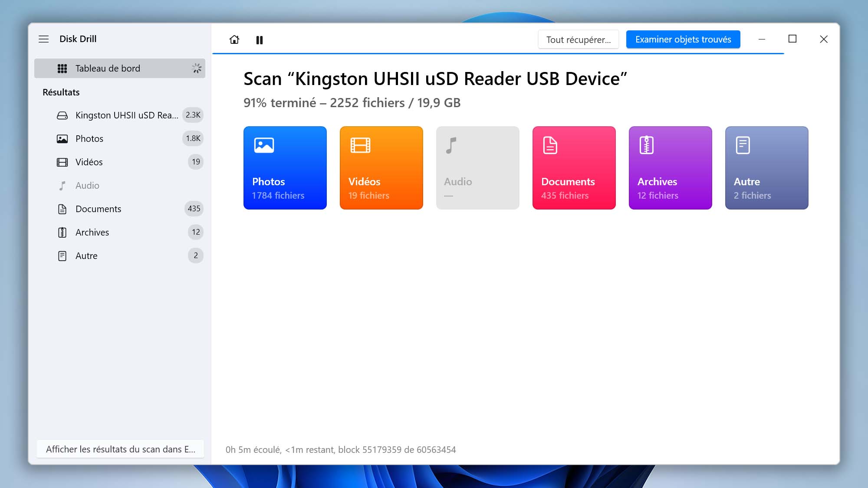
Task: Open the hamburger menu next to Disk Drill
Action: click(44, 39)
